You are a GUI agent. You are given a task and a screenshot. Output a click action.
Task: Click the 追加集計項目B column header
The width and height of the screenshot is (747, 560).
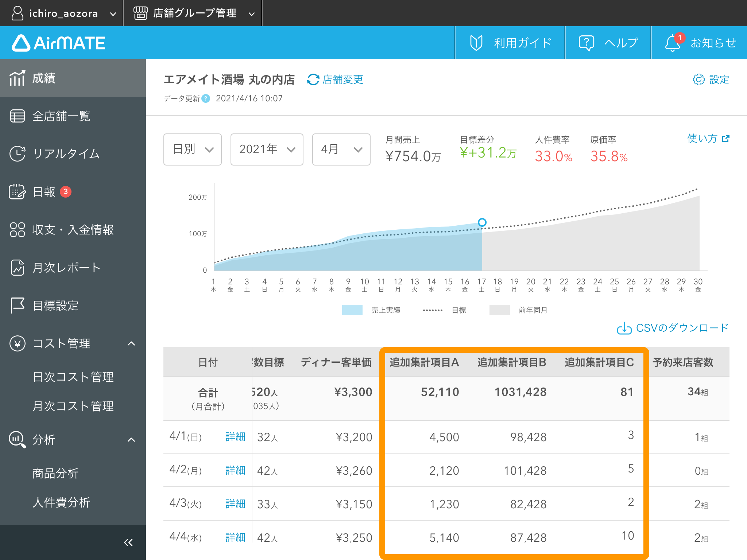pyautogui.click(x=512, y=362)
